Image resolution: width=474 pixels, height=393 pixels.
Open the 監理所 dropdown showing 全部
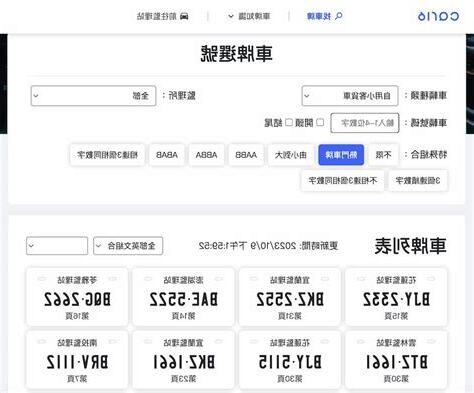coord(93,96)
